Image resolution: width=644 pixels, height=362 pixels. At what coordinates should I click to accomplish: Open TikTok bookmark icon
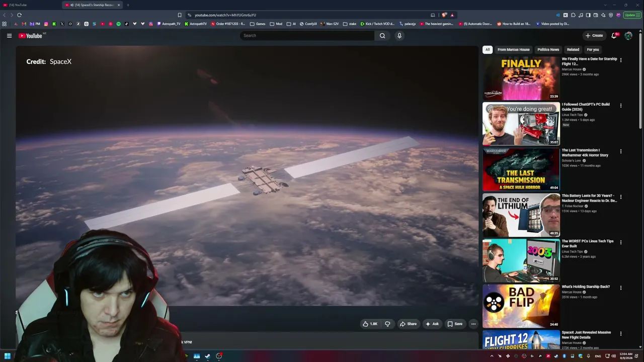(x=127, y=24)
